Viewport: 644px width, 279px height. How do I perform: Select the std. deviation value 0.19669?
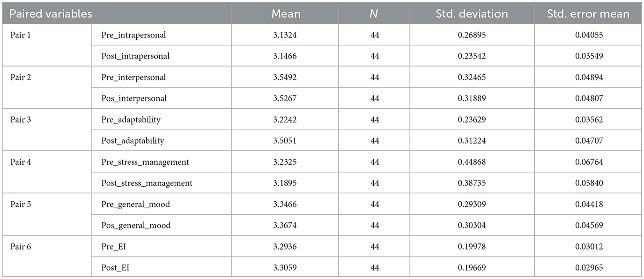coord(472,267)
